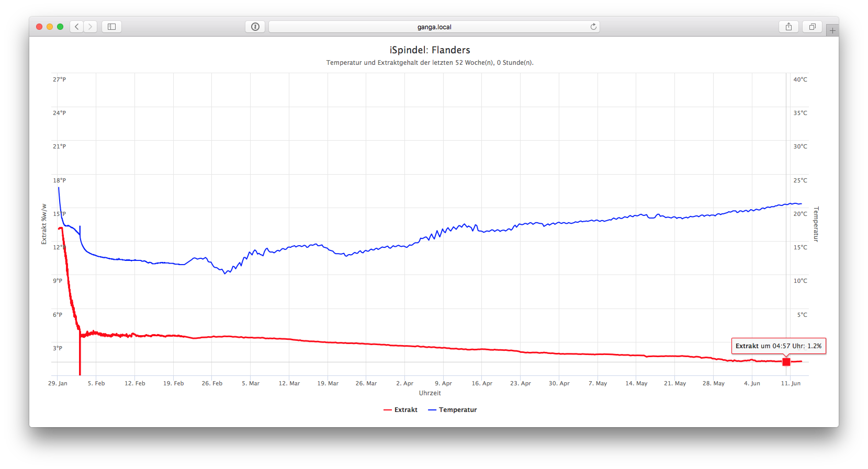
Task: Click the forward navigation arrow
Action: (91, 27)
